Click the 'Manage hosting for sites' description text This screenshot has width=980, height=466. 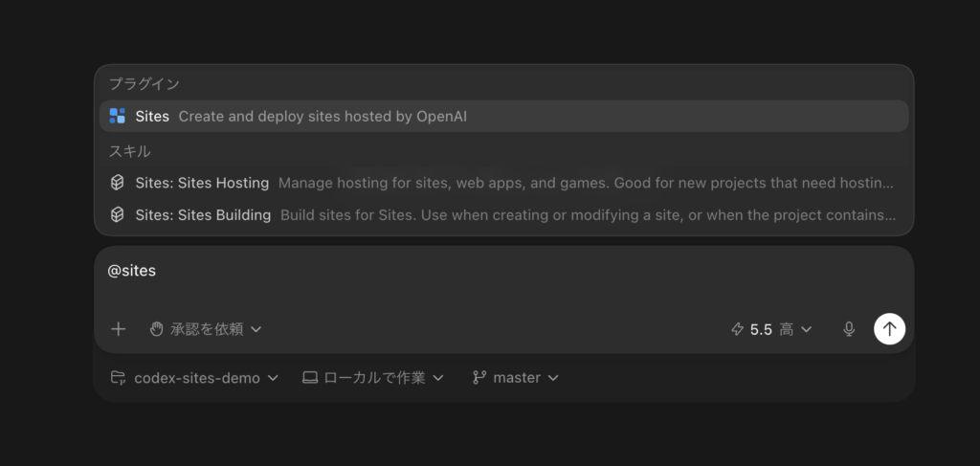(587, 183)
